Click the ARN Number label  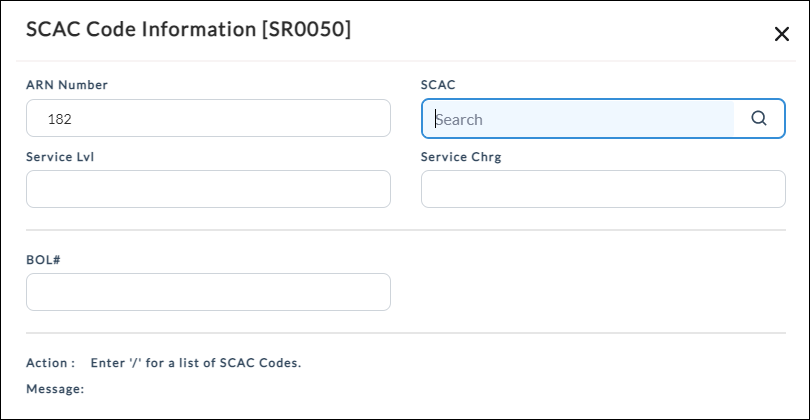click(67, 85)
